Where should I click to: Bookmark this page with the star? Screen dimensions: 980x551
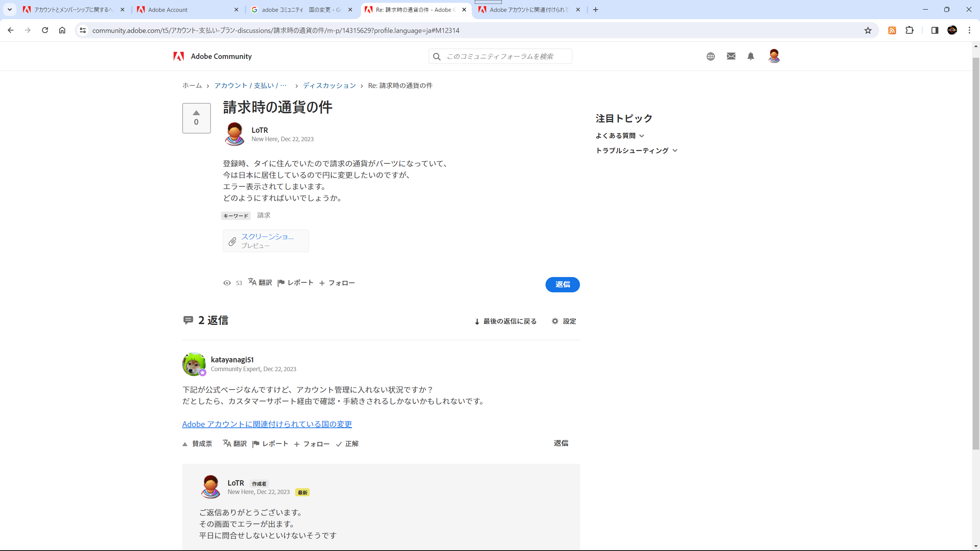tap(868, 30)
